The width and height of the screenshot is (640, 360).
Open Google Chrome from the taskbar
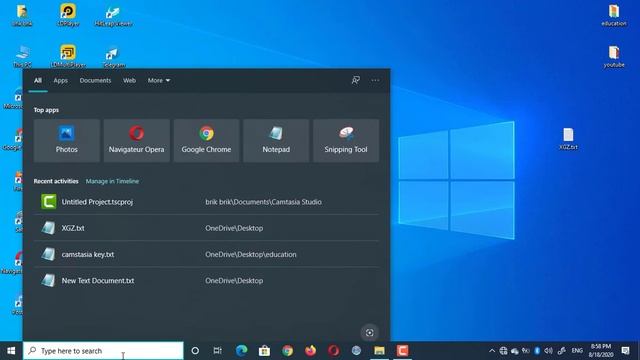tap(287, 351)
